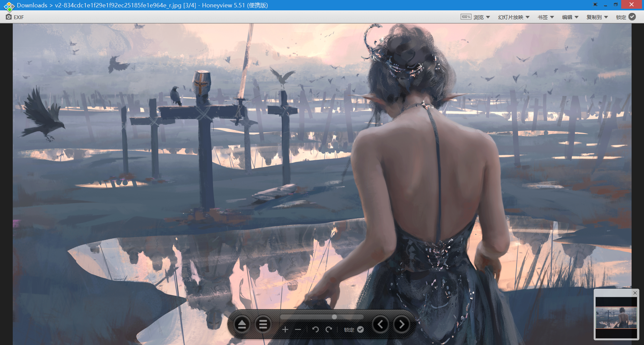
Task: Toggle fullscreen mode button in title bar
Action: point(595,5)
